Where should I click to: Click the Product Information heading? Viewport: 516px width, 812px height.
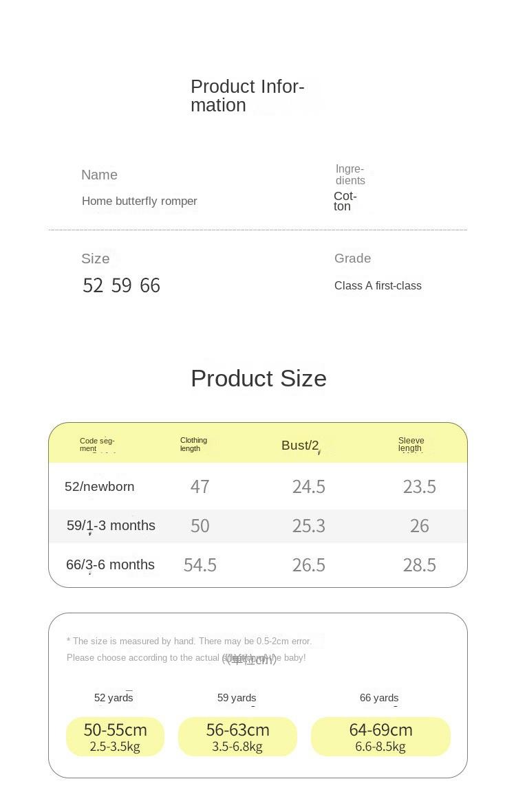[247, 96]
